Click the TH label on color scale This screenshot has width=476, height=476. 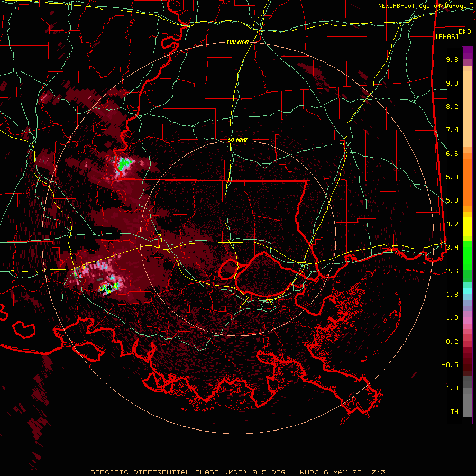pos(454,412)
